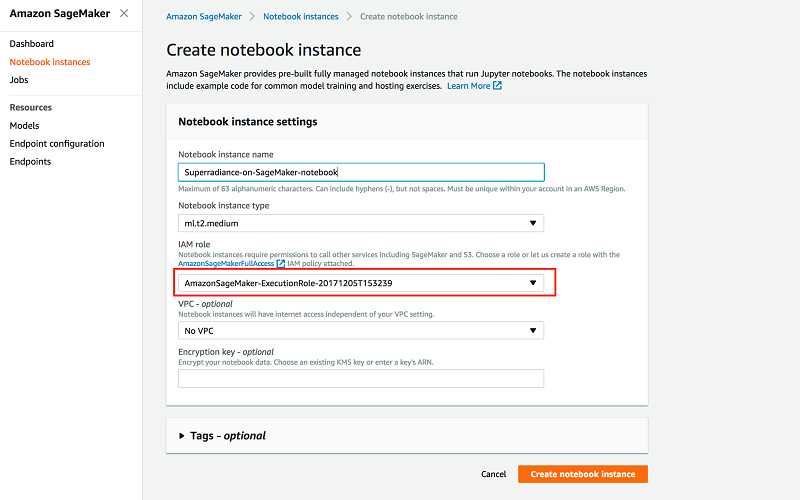Open Jobs in sidebar
The width and height of the screenshot is (800, 500).
[19, 79]
